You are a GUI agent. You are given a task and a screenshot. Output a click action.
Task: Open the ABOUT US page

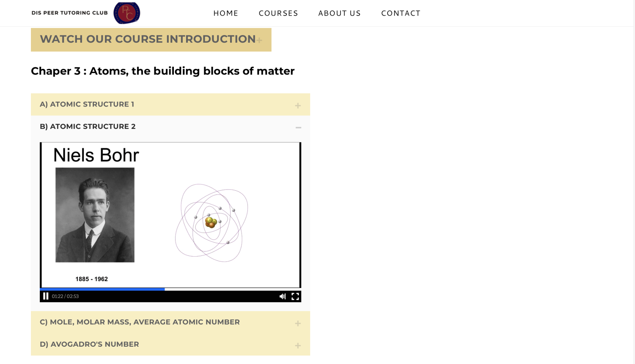tap(340, 13)
